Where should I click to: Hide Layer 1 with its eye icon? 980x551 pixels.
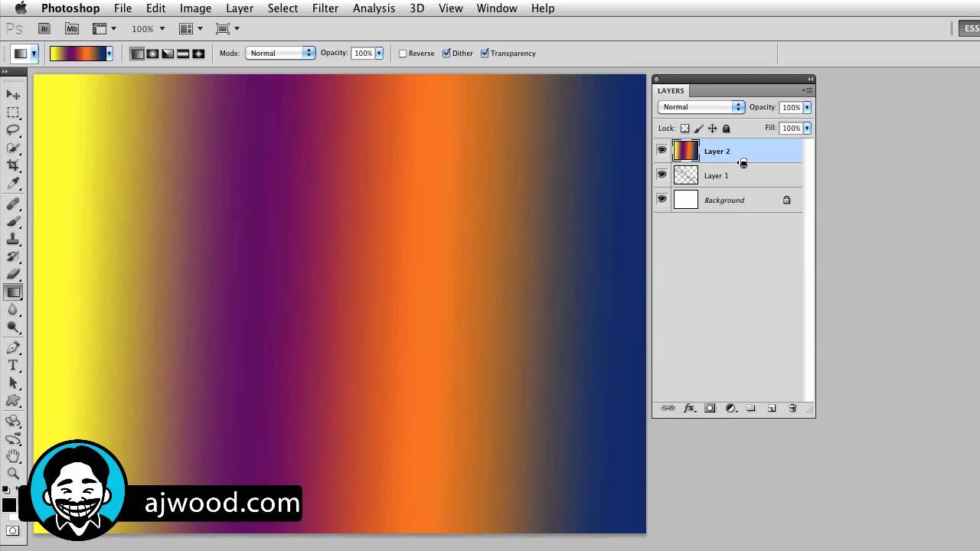661,175
